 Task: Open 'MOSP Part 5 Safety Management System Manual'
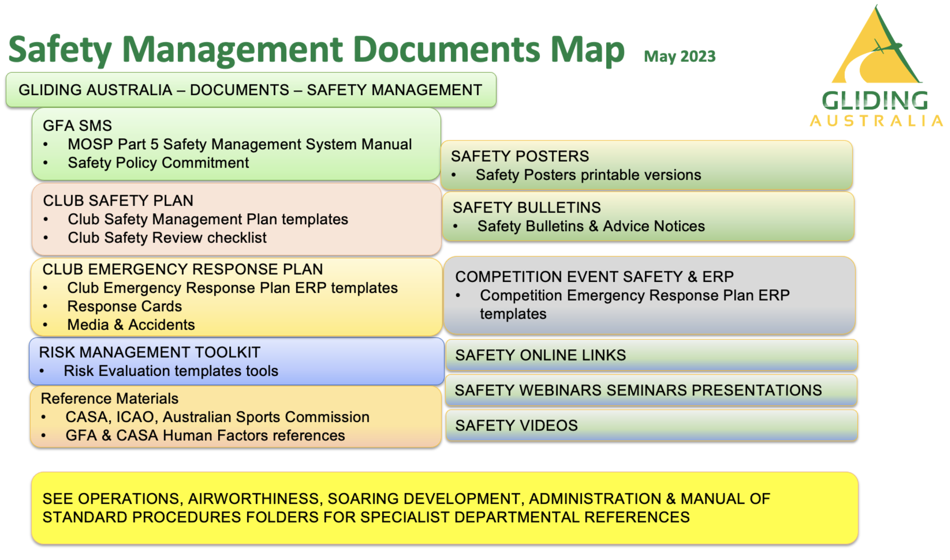[x=239, y=144]
